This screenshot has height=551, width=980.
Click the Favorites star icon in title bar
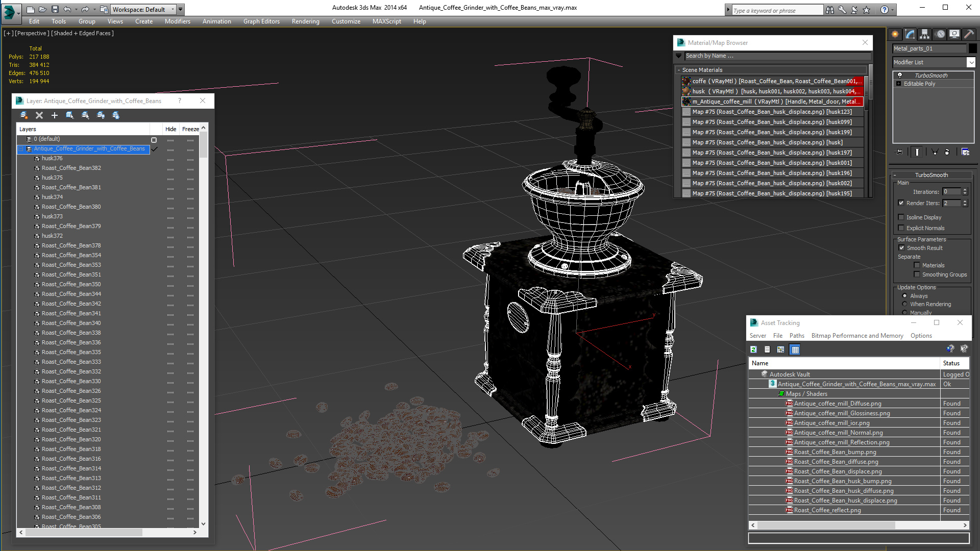pyautogui.click(x=866, y=10)
